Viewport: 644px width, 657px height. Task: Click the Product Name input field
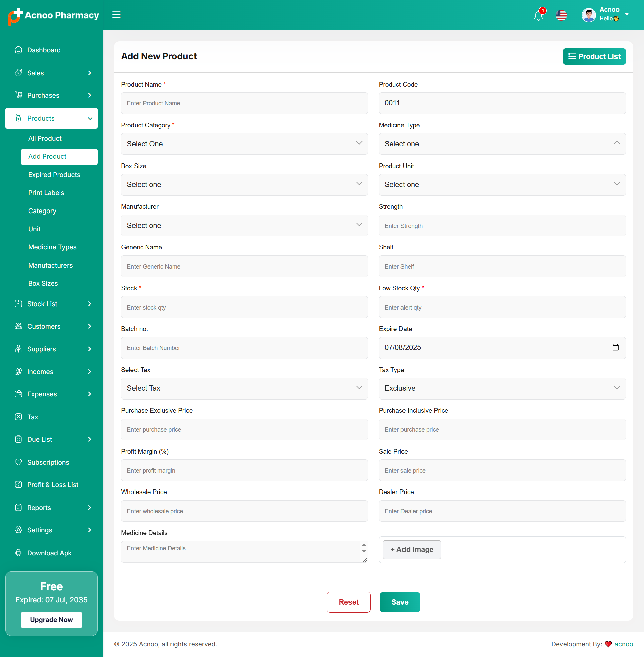point(244,103)
